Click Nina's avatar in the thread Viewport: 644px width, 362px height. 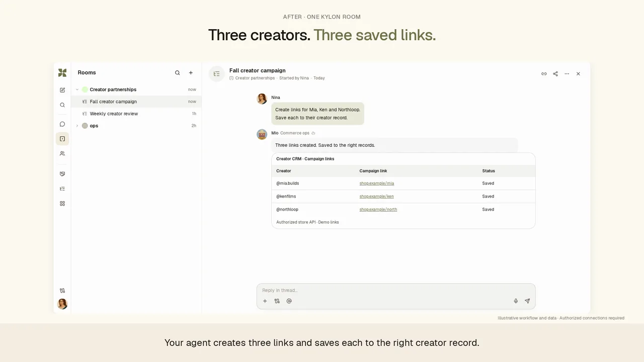click(x=262, y=99)
